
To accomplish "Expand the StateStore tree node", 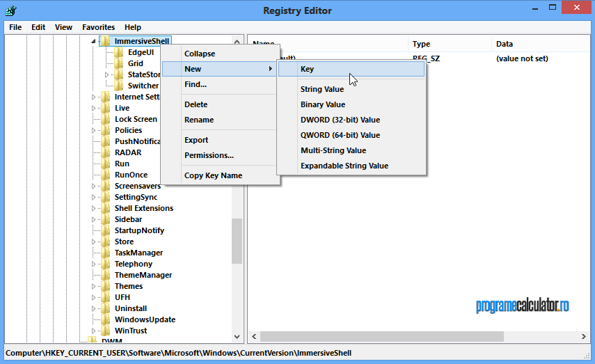I will click(x=106, y=74).
